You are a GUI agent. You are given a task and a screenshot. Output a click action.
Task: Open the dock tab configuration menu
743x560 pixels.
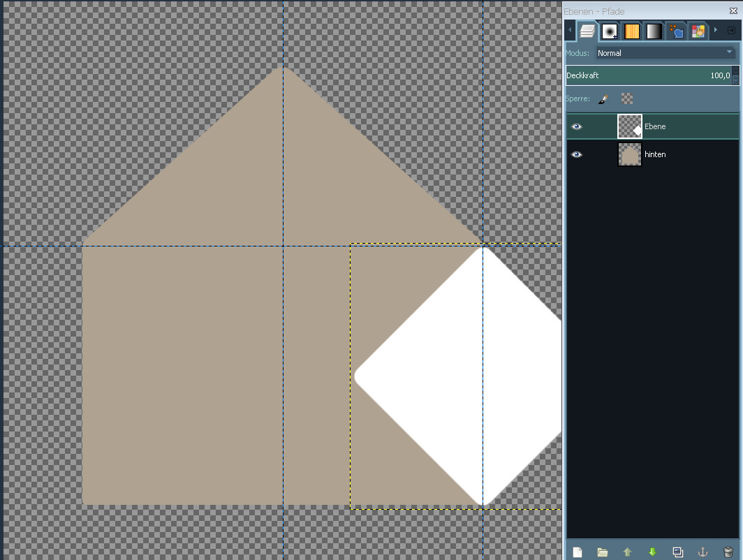tap(731, 31)
